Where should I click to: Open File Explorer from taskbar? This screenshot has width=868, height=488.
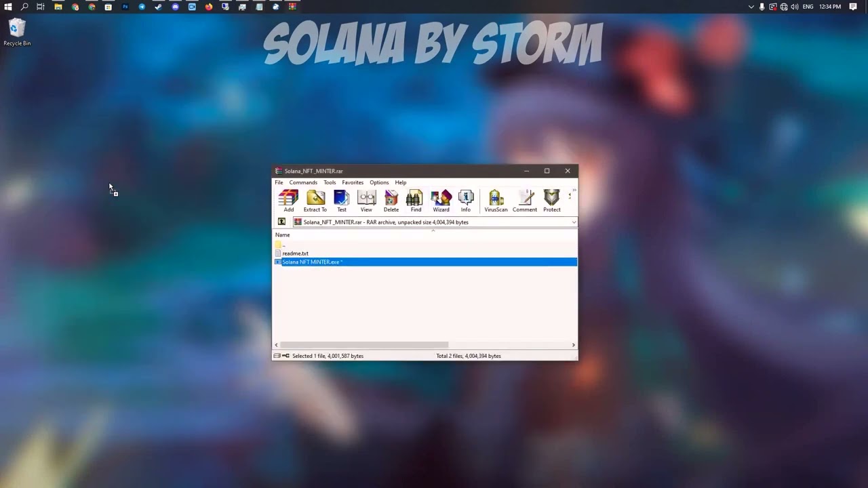coord(58,7)
